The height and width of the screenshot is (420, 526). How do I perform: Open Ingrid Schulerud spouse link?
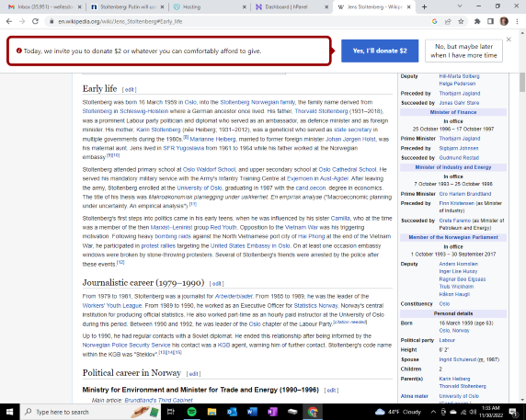[x=458, y=359]
